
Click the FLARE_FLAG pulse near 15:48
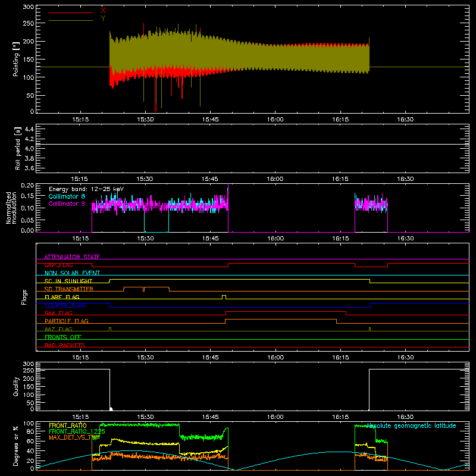(224, 296)
